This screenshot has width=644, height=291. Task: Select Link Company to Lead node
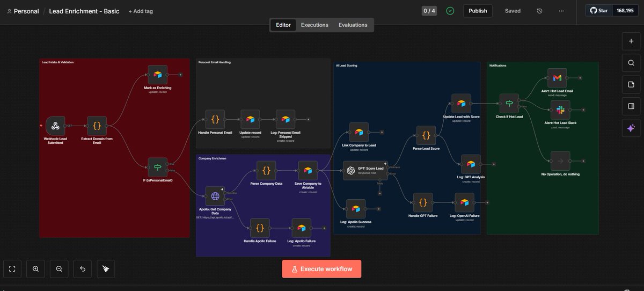point(359,132)
